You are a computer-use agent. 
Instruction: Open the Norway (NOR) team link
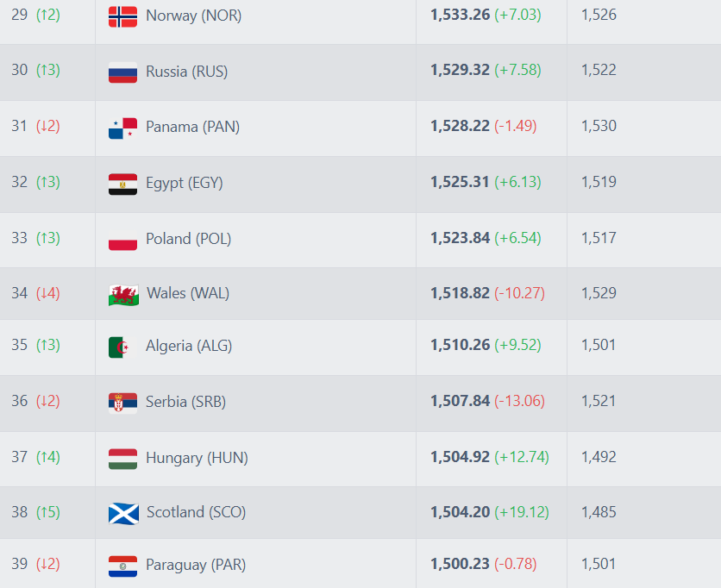193,16
